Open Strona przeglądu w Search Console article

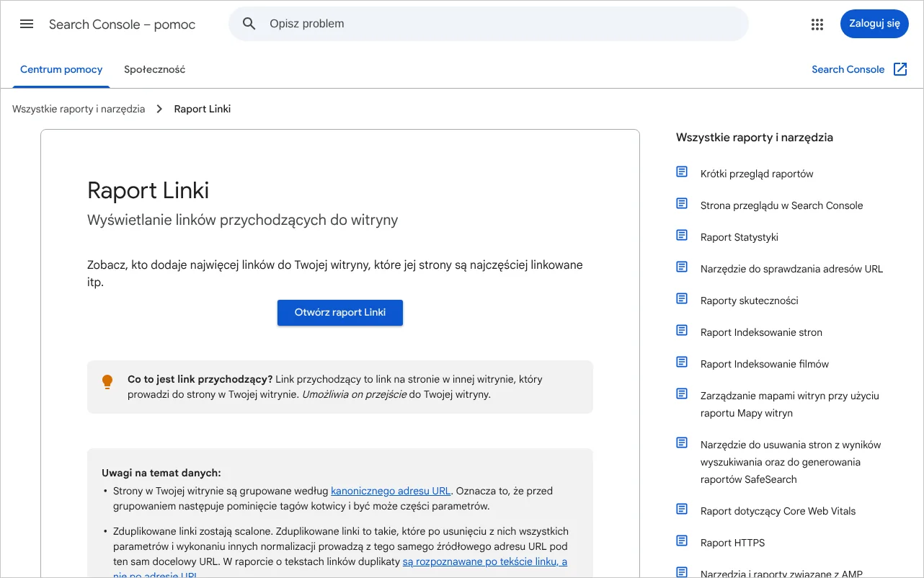tap(781, 205)
